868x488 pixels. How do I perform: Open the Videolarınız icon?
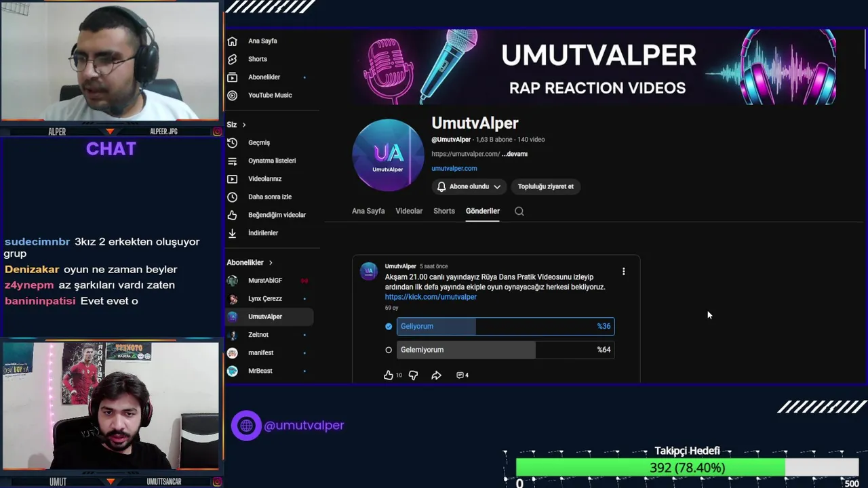pos(232,179)
